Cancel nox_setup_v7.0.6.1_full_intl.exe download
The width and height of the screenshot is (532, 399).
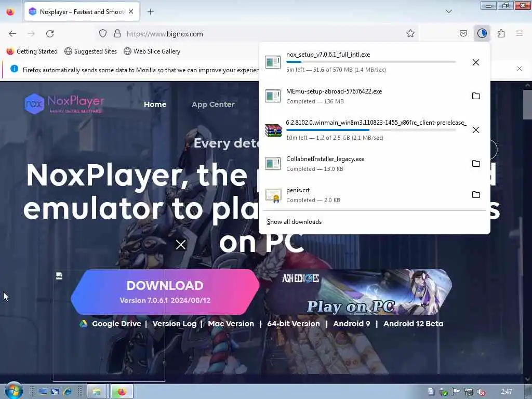coord(476,62)
